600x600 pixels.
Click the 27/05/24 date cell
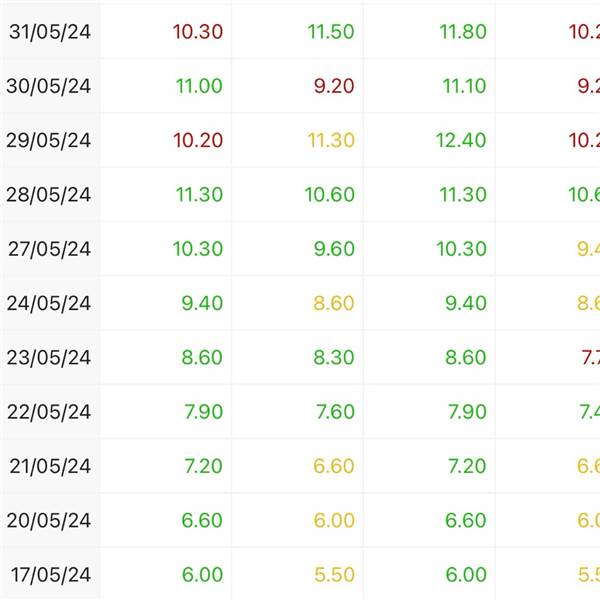tap(50, 249)
